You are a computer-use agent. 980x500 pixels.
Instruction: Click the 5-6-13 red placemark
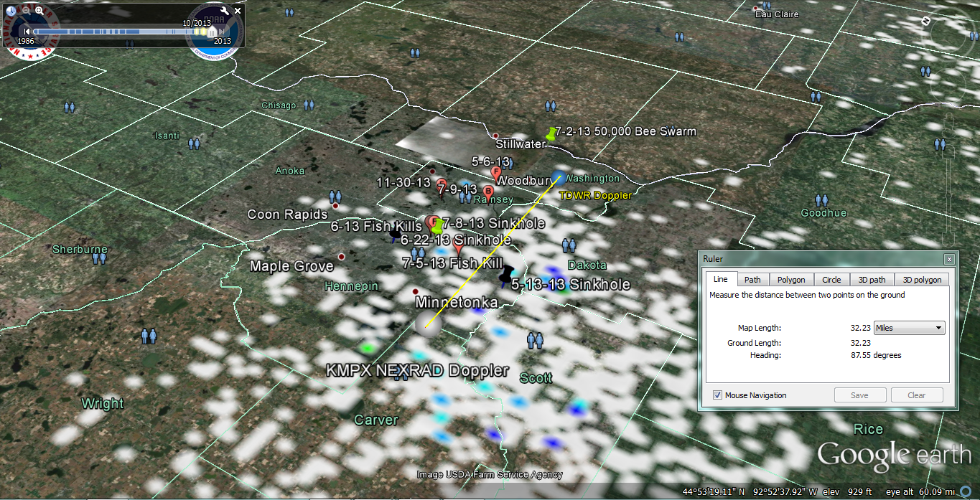(495, 172)
